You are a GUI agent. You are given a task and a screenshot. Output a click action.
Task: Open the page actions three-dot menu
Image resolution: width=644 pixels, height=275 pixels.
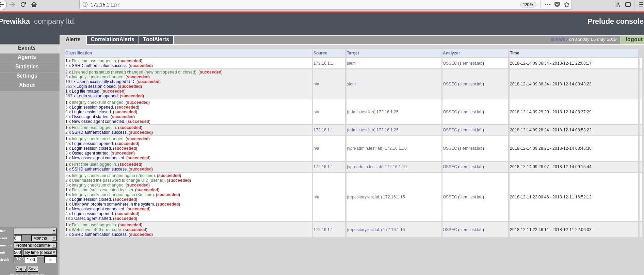[547, 4]
